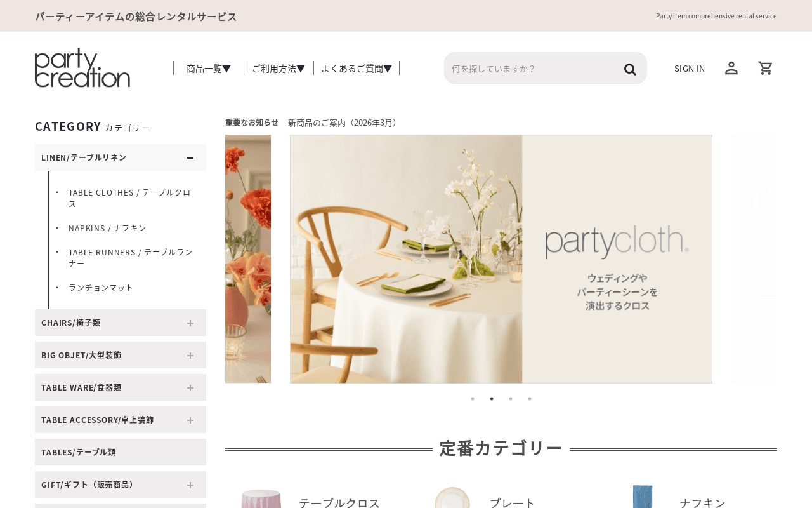Click the blue napkin product thumbnail
Viewport: 812px width, 508px height.
click(x=643, y=497)
